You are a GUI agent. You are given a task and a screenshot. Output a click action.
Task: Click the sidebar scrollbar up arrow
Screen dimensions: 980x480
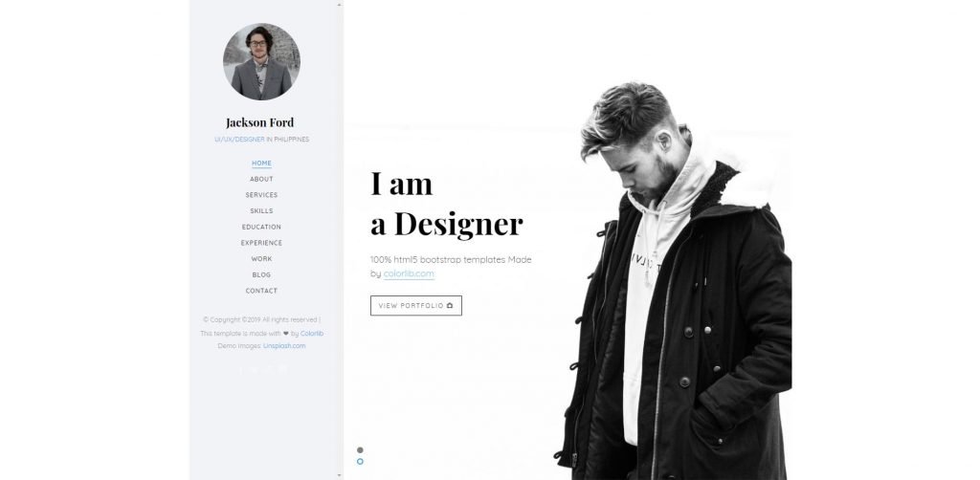[x=340, y=5]
